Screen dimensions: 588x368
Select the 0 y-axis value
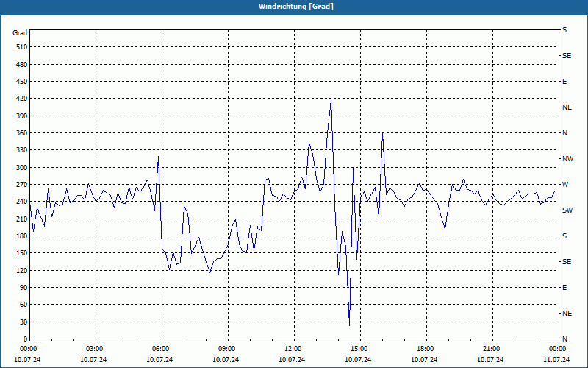pos(26,339)
